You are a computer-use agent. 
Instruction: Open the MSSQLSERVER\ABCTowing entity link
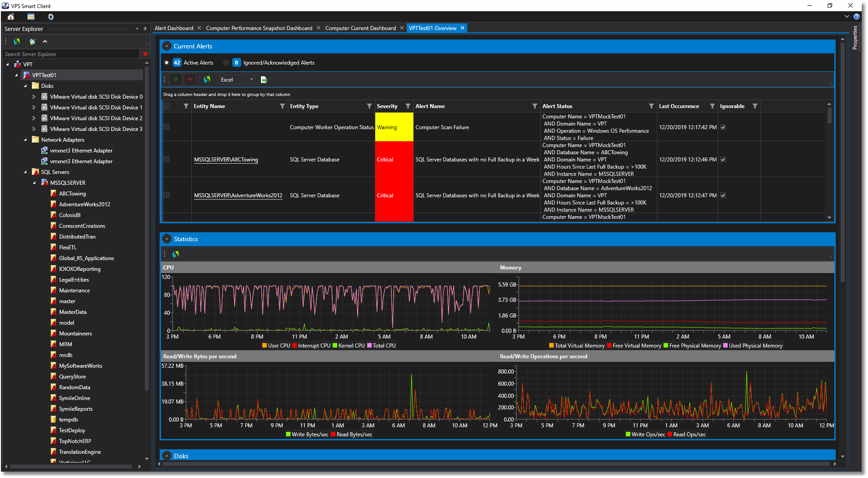point(226,160)
